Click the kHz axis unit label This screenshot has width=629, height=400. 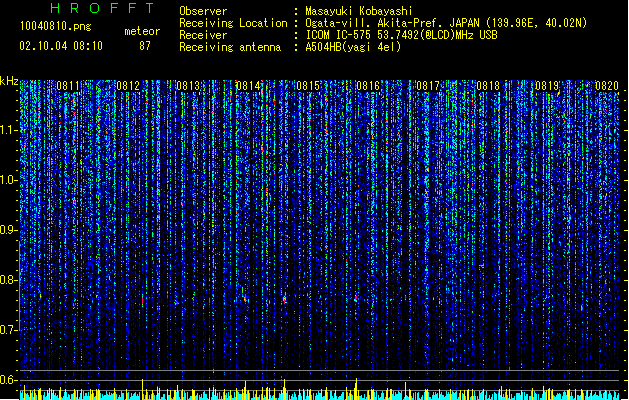(x=9, y=81)
